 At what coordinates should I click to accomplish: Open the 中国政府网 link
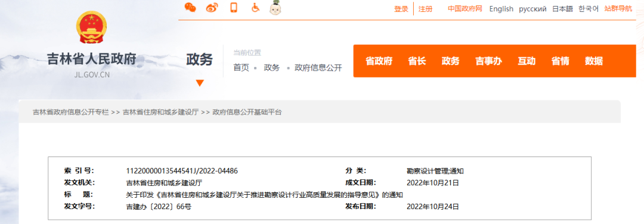[465, 8]
